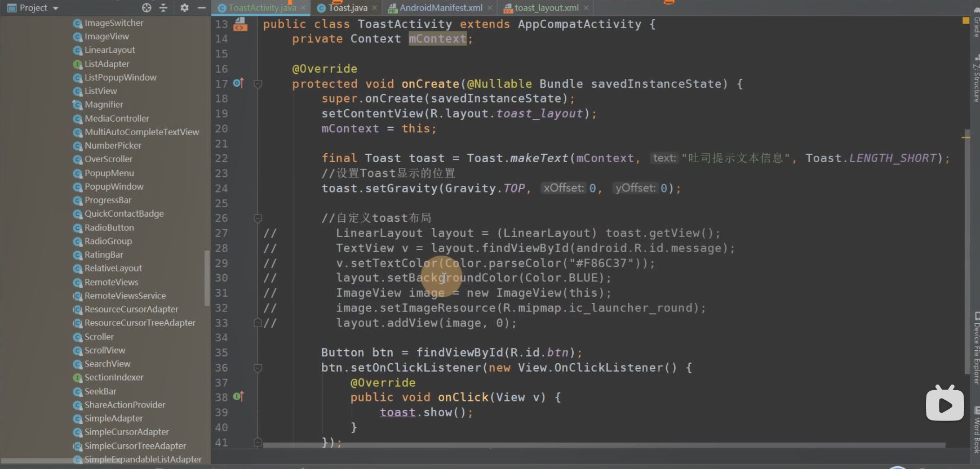This screenshot has width=980, height=469.
Task: Collapse comment block fold on line 26
Action: point(258,218)
